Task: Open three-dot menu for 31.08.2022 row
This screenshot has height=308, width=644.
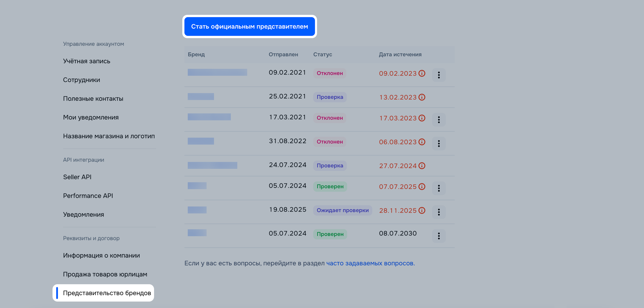Action: (x=439, y=143)
